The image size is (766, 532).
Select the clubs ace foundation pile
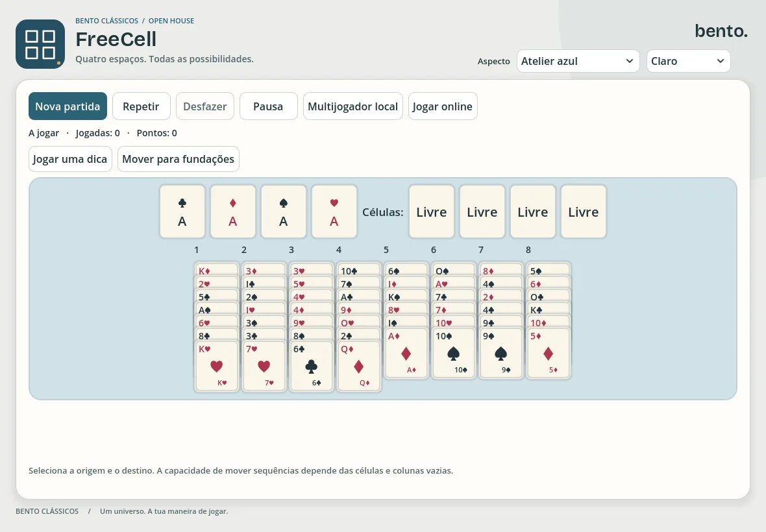pyautogui.click(x=182, y=212)
